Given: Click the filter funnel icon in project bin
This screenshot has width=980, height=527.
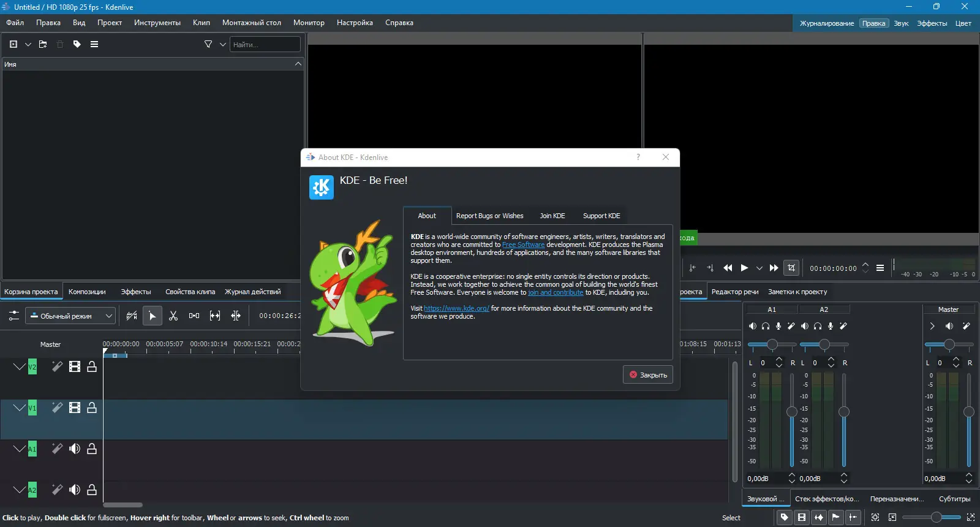Looking at the screenshot, I should coord(208,44).
